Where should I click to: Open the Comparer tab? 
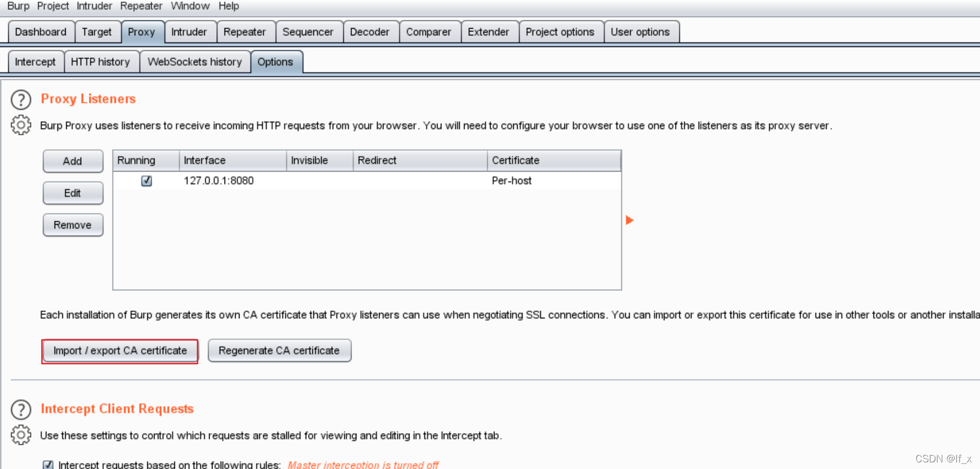[x=429, y=32]
